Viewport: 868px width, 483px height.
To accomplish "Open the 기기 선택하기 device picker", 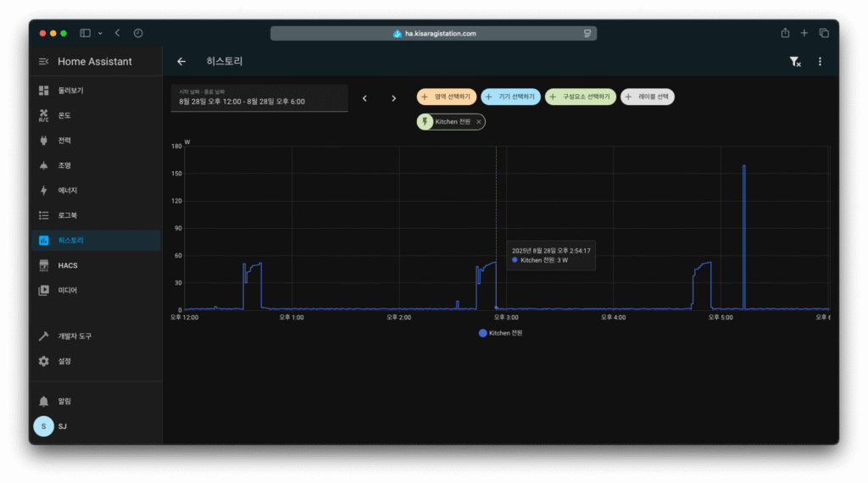I will click(x=510, y=97).
